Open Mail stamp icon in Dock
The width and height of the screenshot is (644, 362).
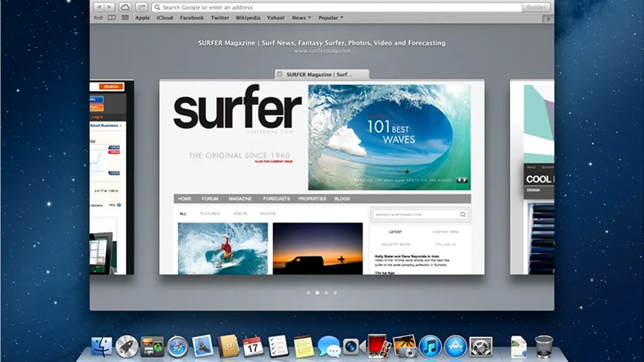point(203,346)
